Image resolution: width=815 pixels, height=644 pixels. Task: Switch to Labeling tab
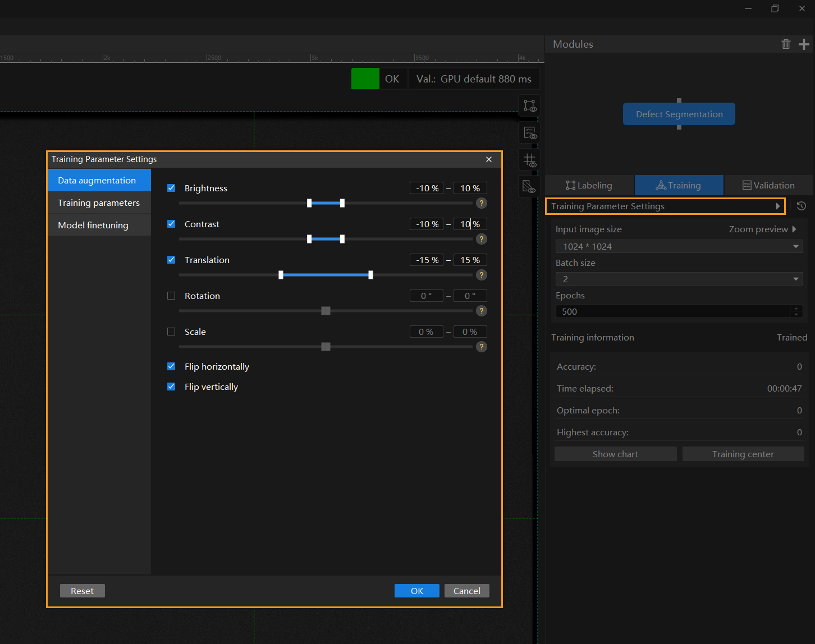pyautogui.click(x=589, y=185)
